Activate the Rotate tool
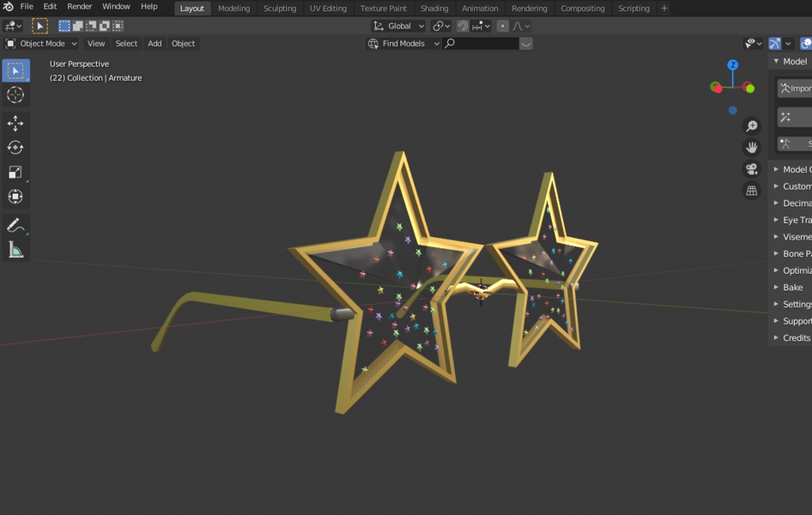The width and height of the screenshot is (812, 515). point(16,148)
